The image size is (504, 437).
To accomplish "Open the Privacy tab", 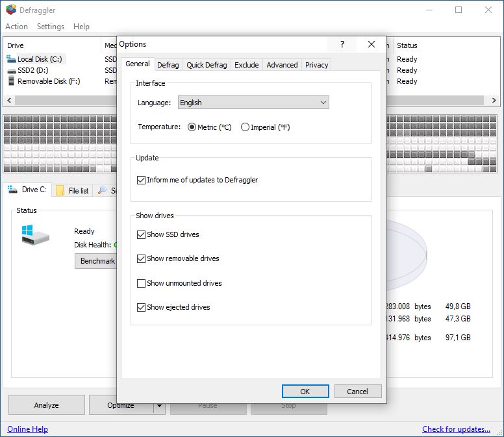I will [x=316, y=65].
